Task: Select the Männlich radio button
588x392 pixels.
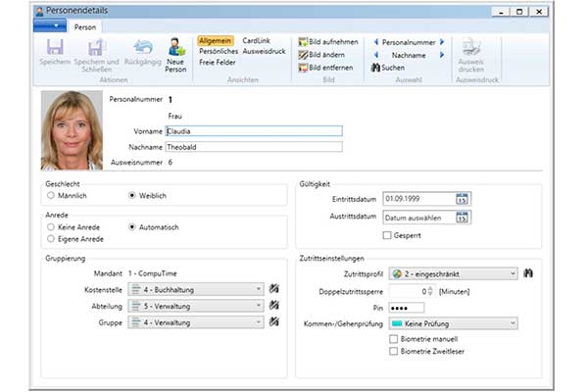Action: click(50, 195)
